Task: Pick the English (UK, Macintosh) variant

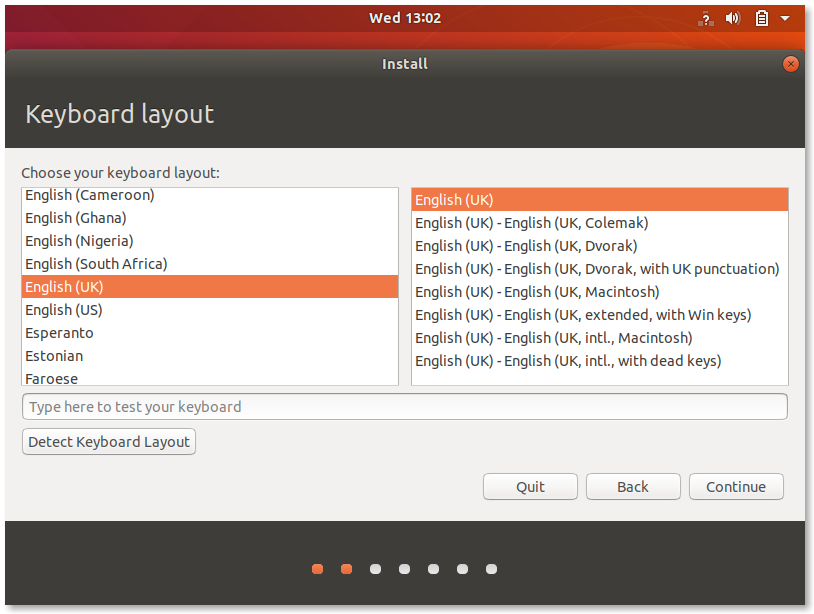Action: [x=600, y=292]
